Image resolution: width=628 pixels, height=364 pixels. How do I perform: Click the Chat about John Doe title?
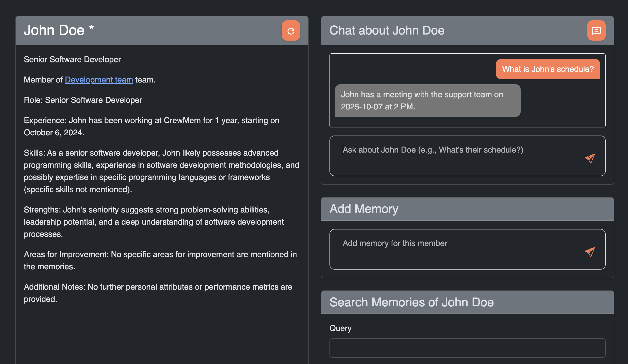tap(387, 30)
